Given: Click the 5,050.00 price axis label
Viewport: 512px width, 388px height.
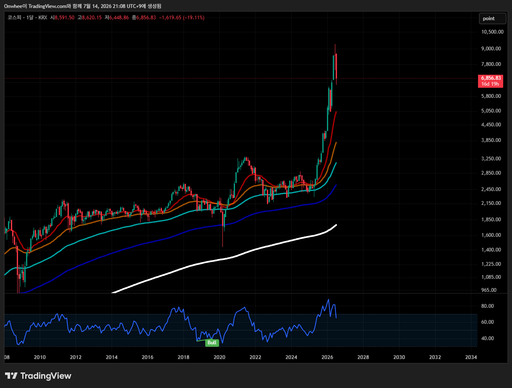Looking at the screenshot, I should [491, 111].
